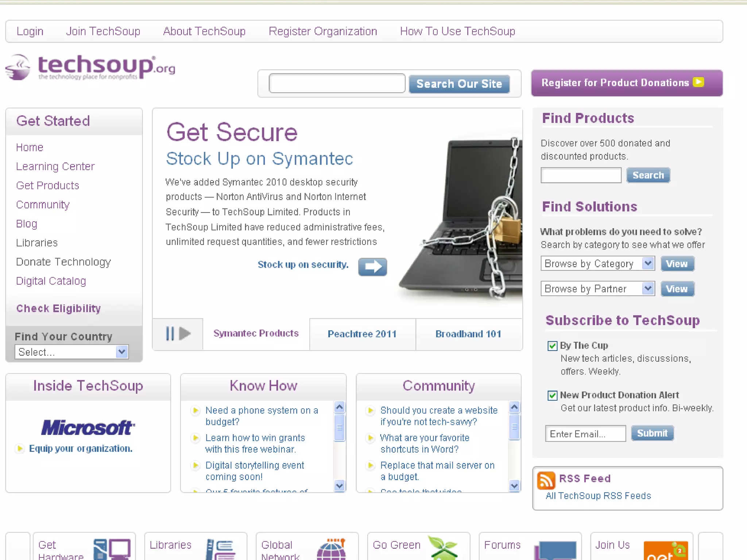Viewport: 747px width, 560px height.
Task: Click the blue arrow beside Stock up on security
Action: click(x=372, y=267)
